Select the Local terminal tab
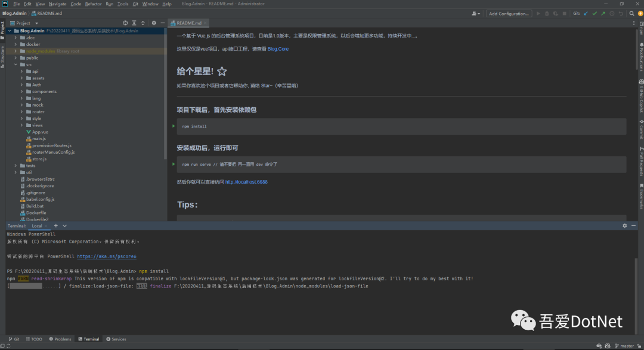The width and height of the screenshot is (644, 350). [x=37, y=225]
